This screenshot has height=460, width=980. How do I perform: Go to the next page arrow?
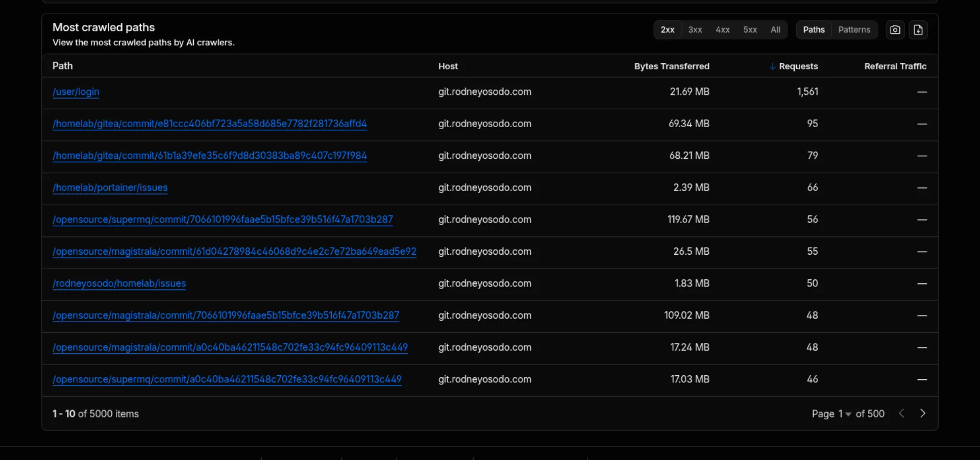pos(922,414)
